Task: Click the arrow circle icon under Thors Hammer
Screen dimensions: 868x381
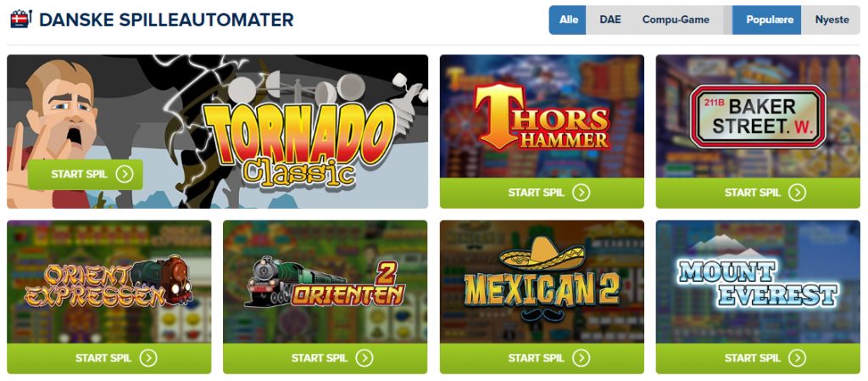Action: pos(581,193)
